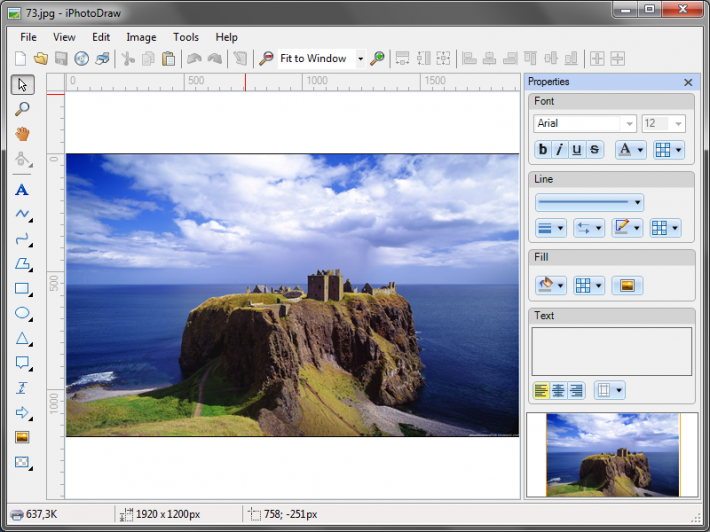This screenshot has height=532, width=710.
Task: Open the text margin dropdown below Text box
Action: [609, 390]
